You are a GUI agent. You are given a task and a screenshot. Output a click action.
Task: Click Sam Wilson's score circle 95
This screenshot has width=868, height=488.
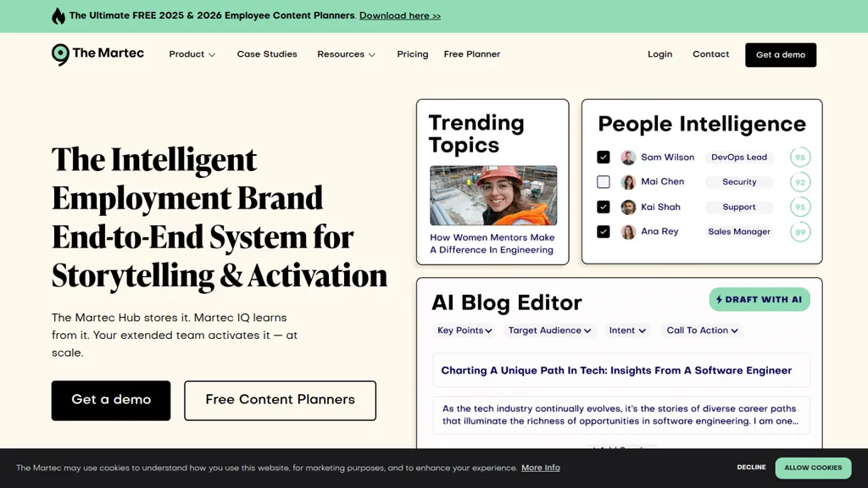[x=800, y=157]
